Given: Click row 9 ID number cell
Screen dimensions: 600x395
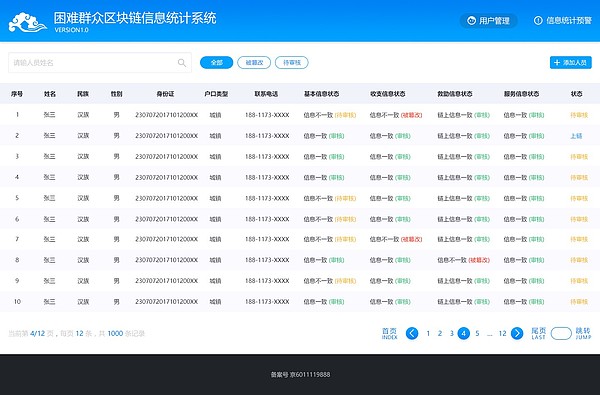Looking at the screenshot, I should [166, 281].
